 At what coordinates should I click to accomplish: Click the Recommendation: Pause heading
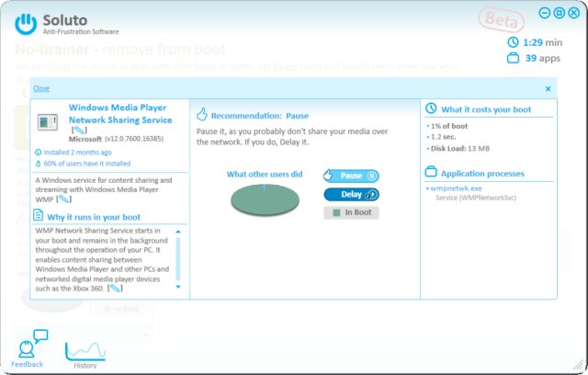point(260,116)
